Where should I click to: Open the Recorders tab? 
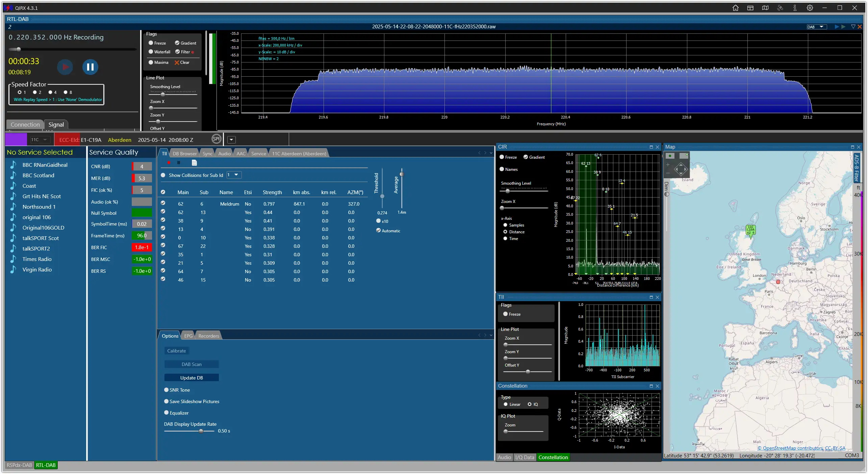tap(209, 336)
